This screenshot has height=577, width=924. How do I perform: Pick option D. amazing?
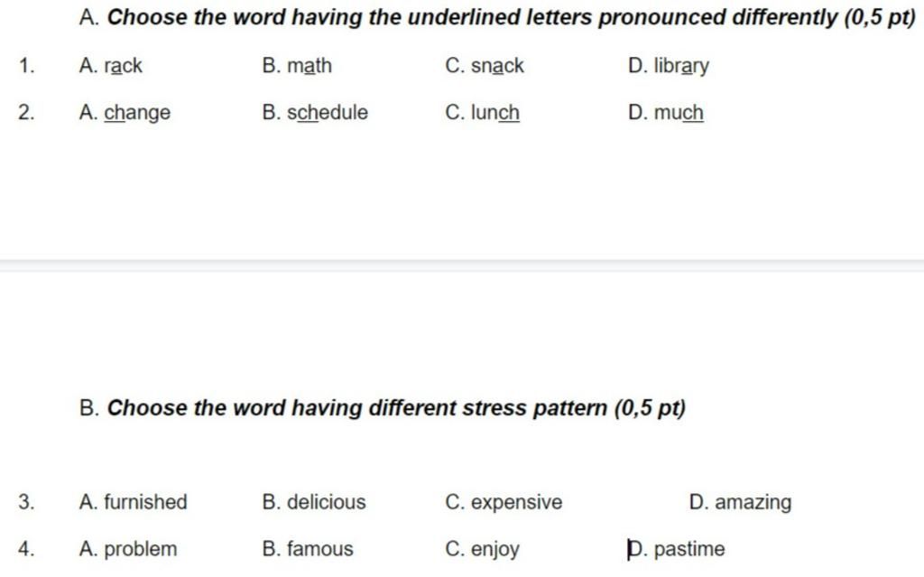click(x=740, y=503)
